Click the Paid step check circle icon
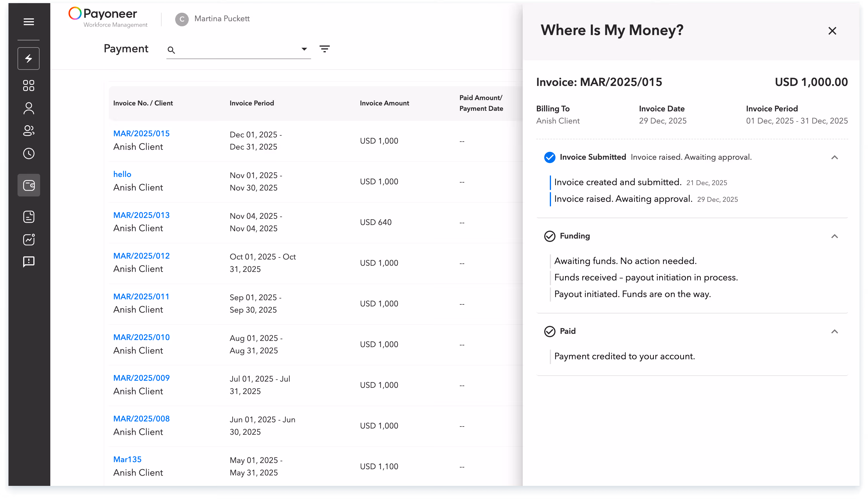868x500 pixels. coord(550,331)
